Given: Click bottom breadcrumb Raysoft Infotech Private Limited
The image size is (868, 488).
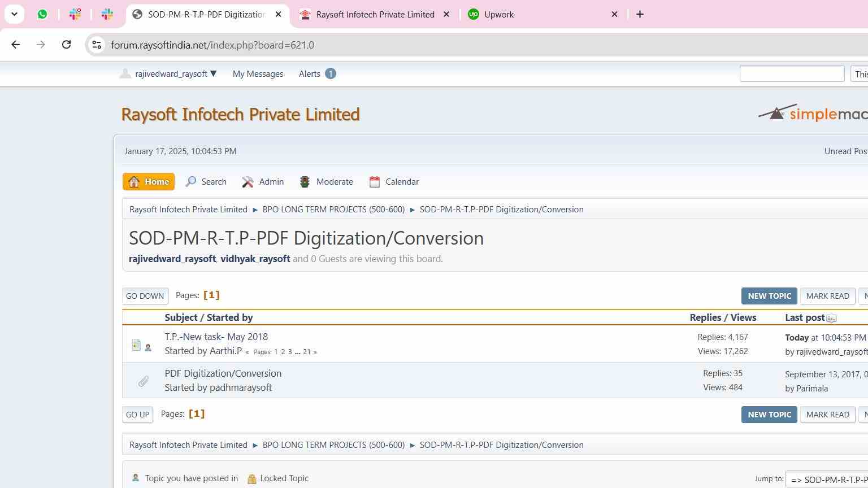Looking at the screenshot, I should tap(188, 445).
